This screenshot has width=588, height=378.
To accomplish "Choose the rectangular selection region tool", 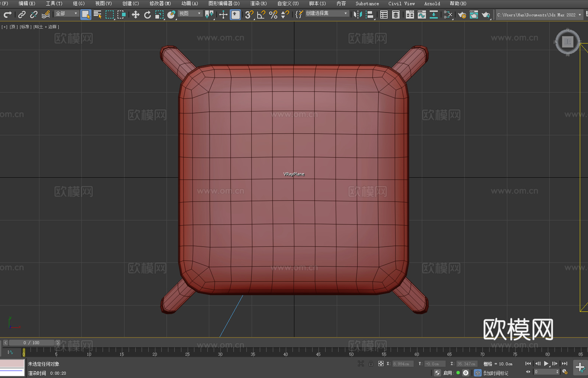I will pyautogui.click(x=110, y=14).
